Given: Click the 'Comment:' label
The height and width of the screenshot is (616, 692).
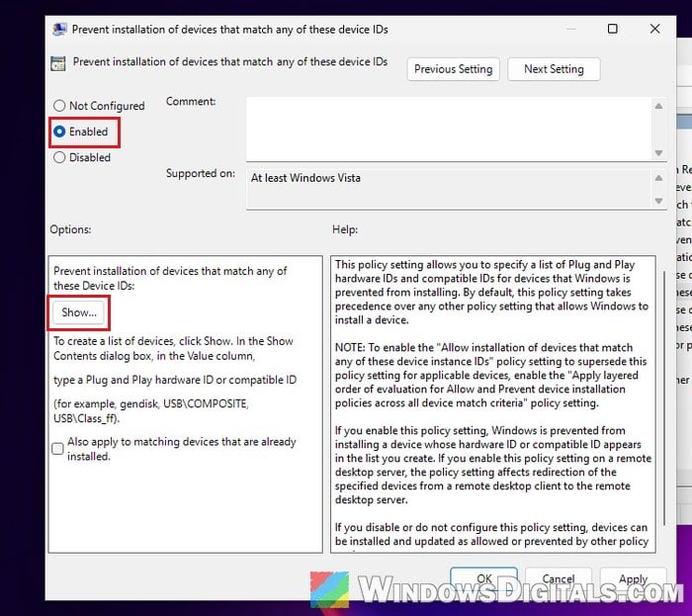Looking at the screenshot, I should pos(191,102).
